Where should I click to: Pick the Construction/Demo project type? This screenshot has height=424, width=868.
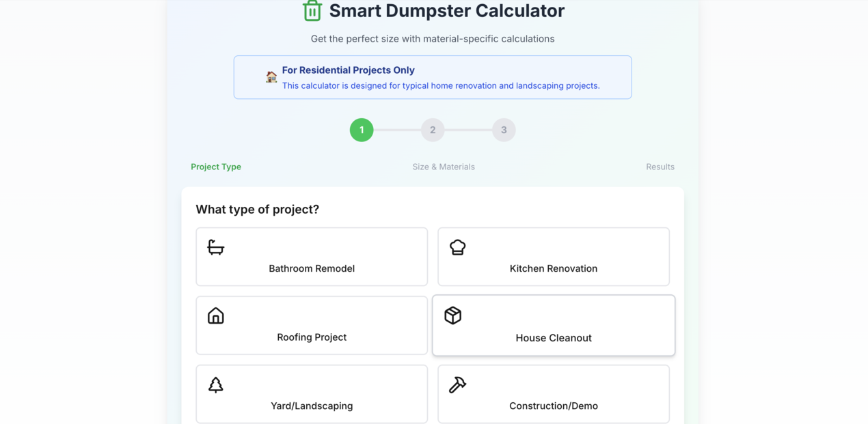coord(554,394)
